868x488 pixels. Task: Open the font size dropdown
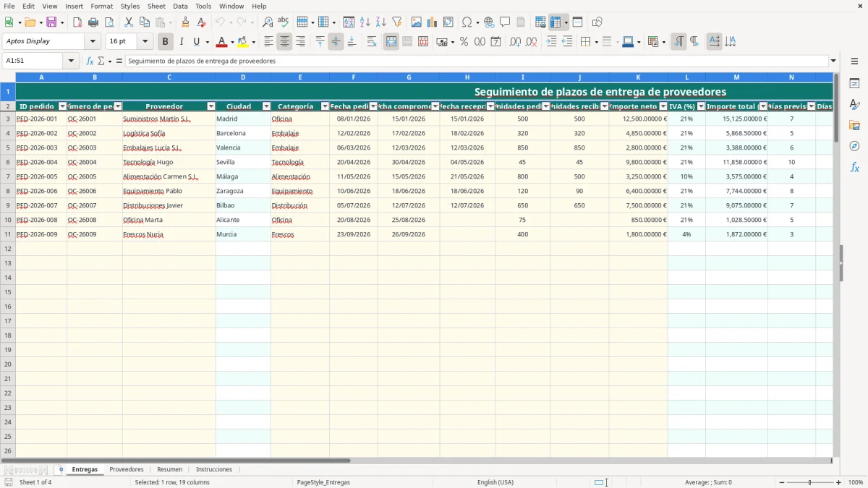[145, 42]
